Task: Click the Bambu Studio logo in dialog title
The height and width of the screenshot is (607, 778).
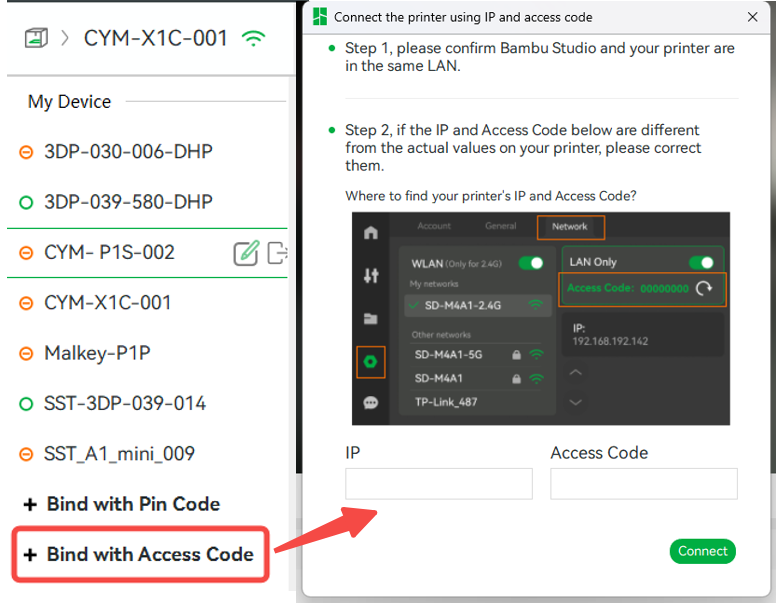Action: pyautogui.click(x=320, y=17)
